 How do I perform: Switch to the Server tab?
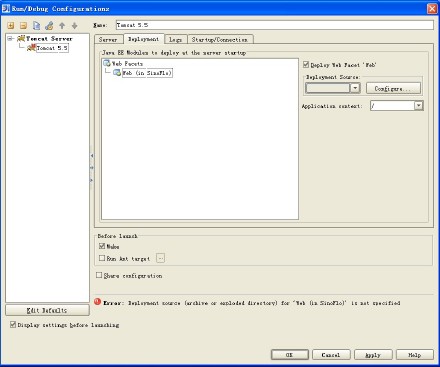point(108,39)
